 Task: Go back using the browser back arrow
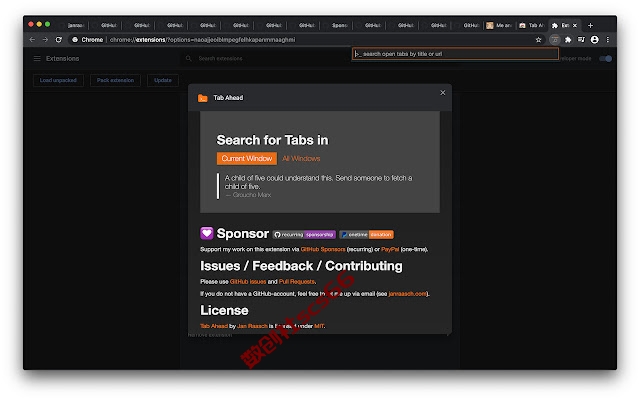point(32,40)
